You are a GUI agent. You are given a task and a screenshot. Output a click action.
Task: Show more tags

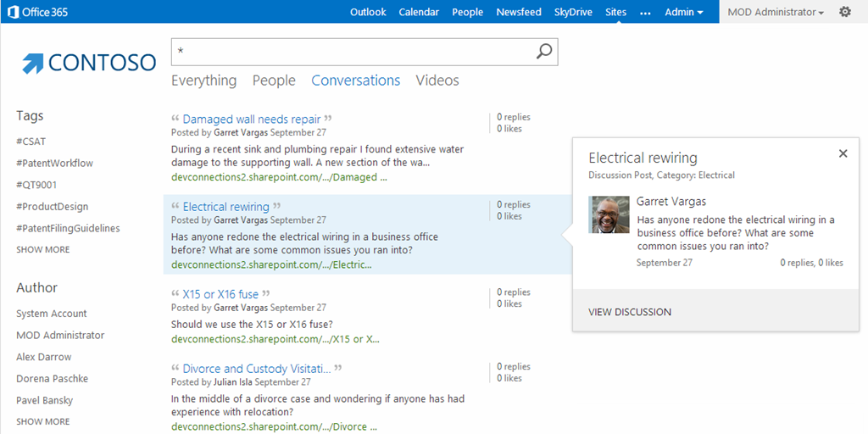click(x=43, y=250)
